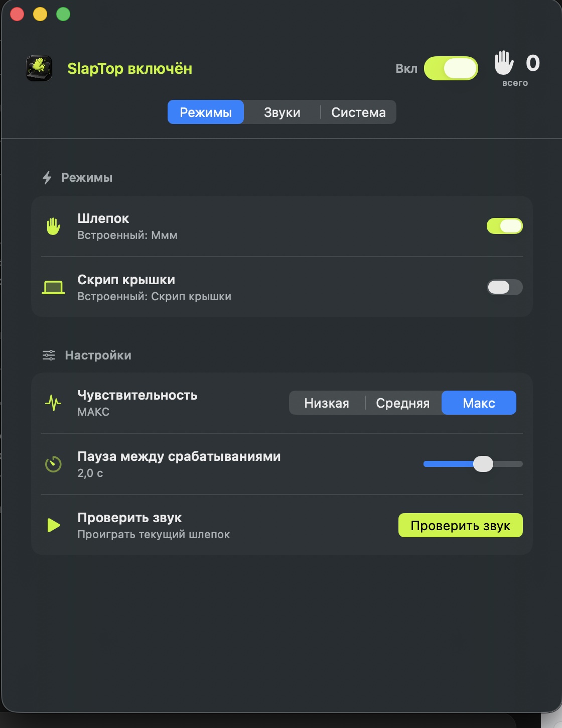The width and height of the screenshot is (562, 728).
Task: Open the Система tab
Action: click(x=358, y=112)
